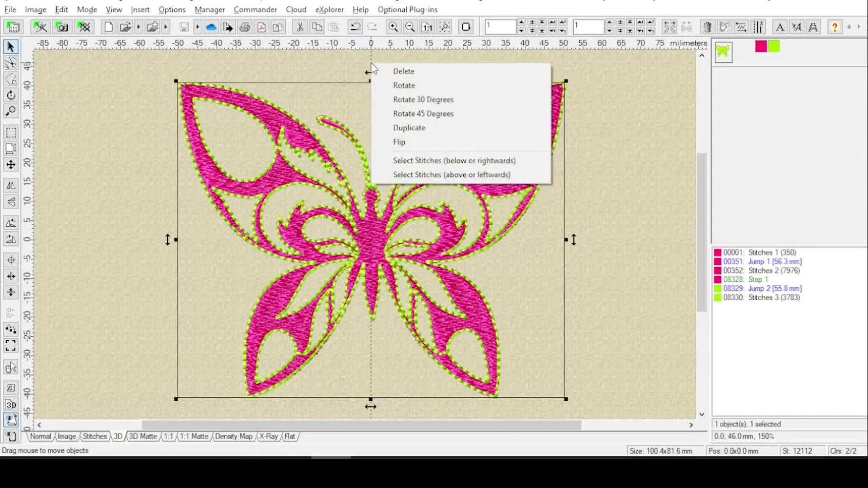This screenshot has width=868, height=488.
Task: Click the canvas vertical scrollbar thumb
Action: (702, 232)
